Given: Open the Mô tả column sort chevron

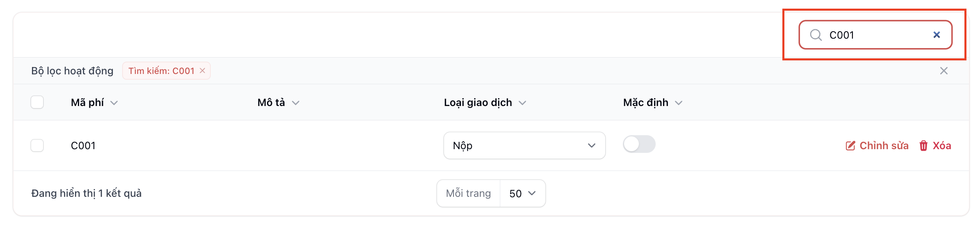Looking at the screenshot, I should (x=296, y=103).
